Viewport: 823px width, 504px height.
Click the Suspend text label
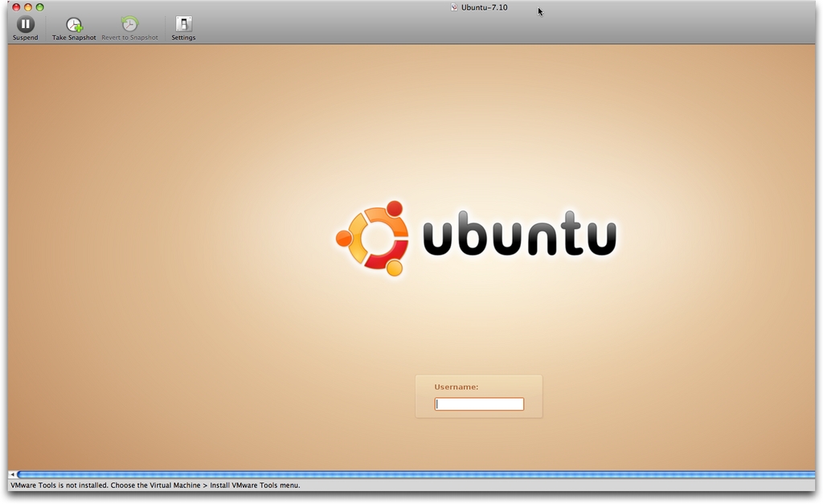tap(26, 38)
